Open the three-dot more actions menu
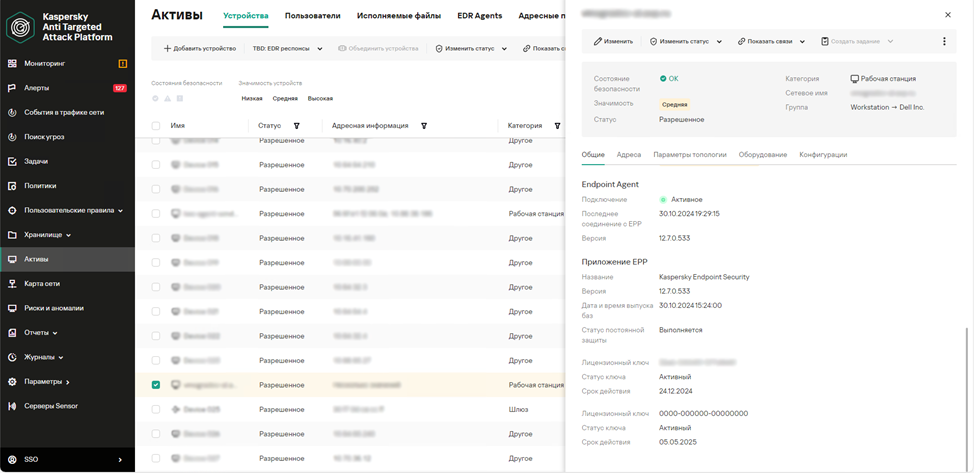The height and width of the screenshot is (473, 974). point(944,42)
